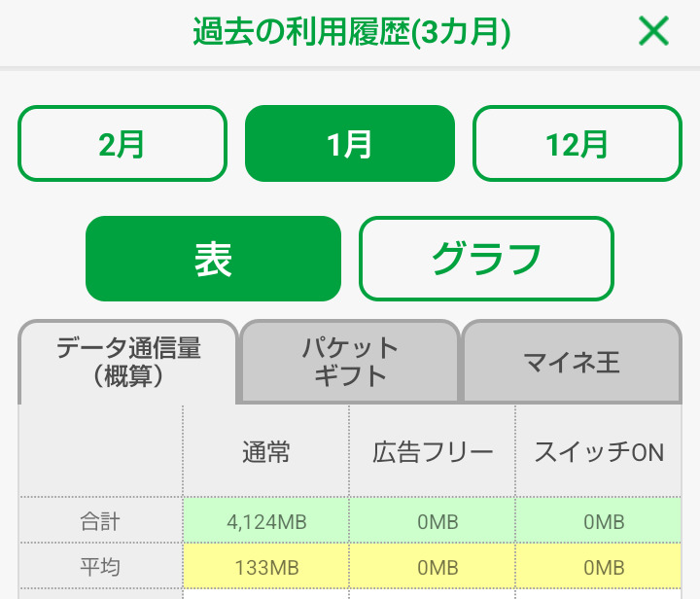Click the 合計 row label
The height and width of the screenshot is (599, 700).
[100, 521]
